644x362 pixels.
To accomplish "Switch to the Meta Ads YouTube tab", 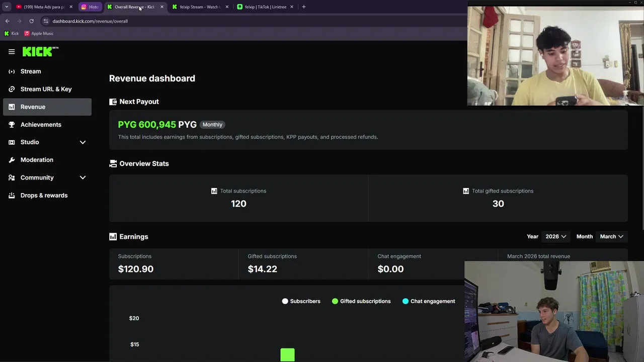I will [x=44, y=7].
